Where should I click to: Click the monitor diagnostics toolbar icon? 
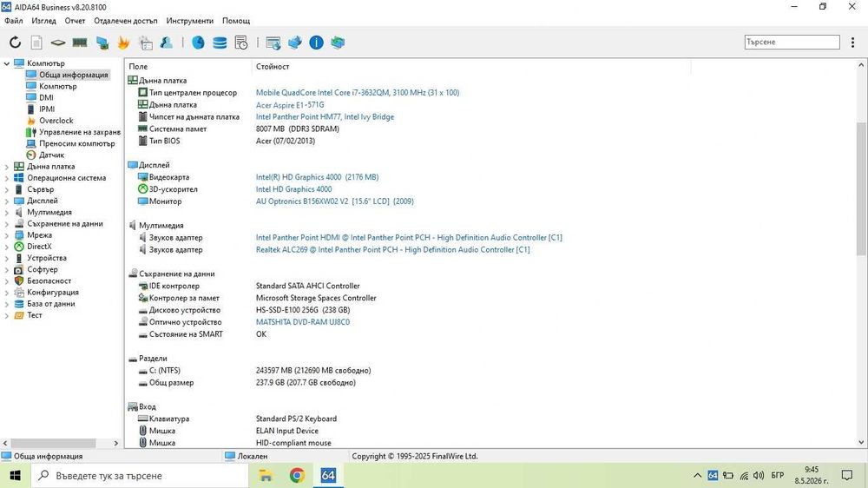pyautogui.click(x=102, y=42)
